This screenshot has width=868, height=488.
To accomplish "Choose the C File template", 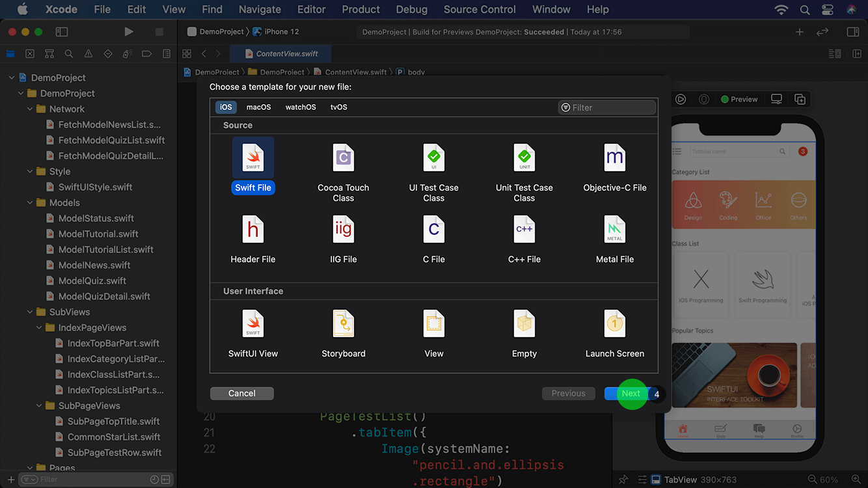I will pos(434,239).
